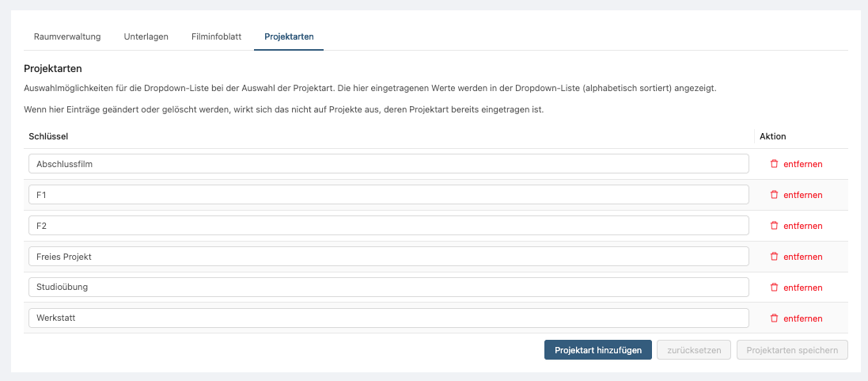
Task: Click into the F2 input field
Action: (x=388, y=226)
